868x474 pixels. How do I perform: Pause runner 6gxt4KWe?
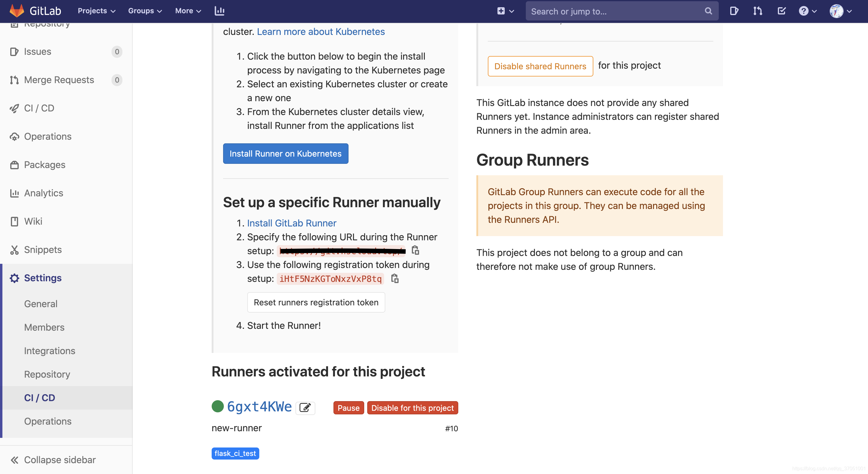pyautogui.click(x=348, y=408)
